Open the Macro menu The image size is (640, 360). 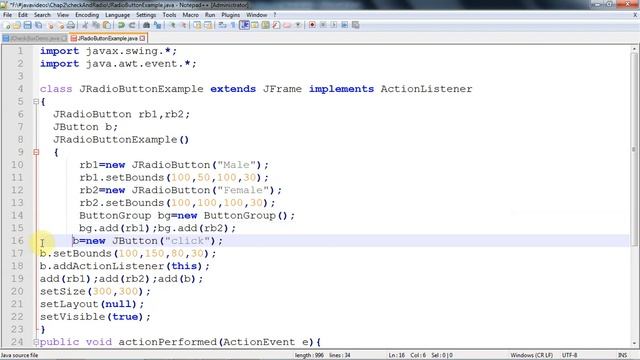pyautogui.click(x=191, y=15)
